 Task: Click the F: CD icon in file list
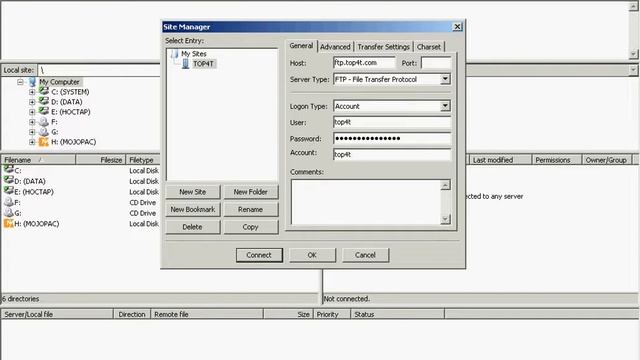click(9, 202)
